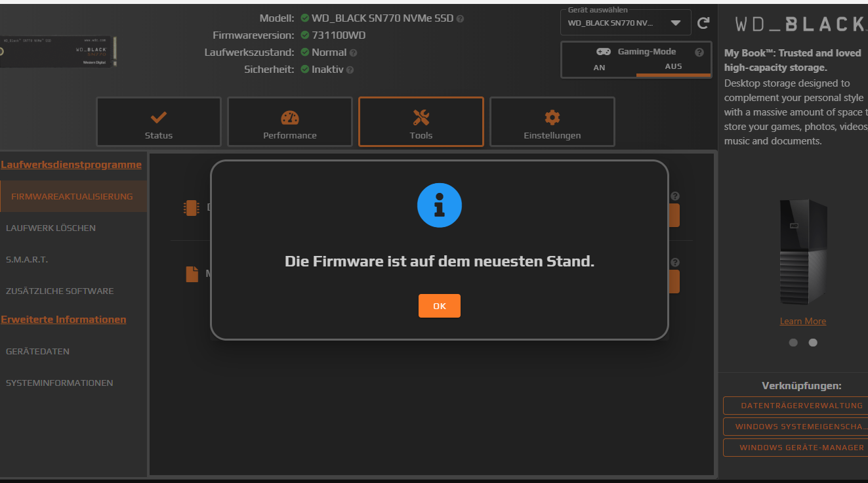Click the chip icon behind the dialog
Screen dimensions: 868x483
[x=191, y=208]
